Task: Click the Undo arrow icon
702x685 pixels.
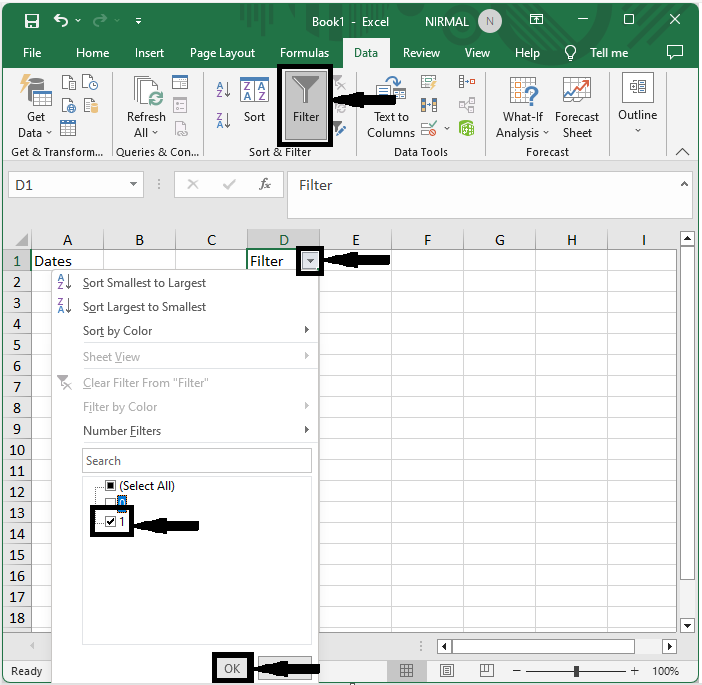Action: click(62, 21)
